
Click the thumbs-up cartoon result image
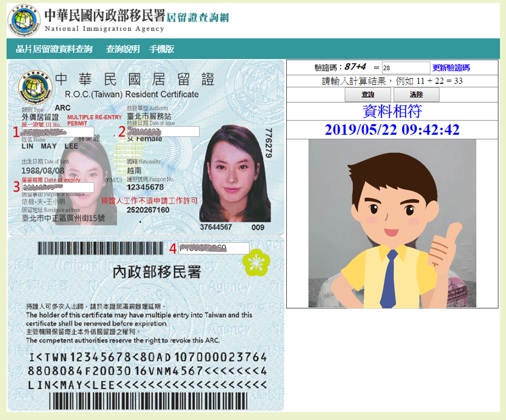392,224
